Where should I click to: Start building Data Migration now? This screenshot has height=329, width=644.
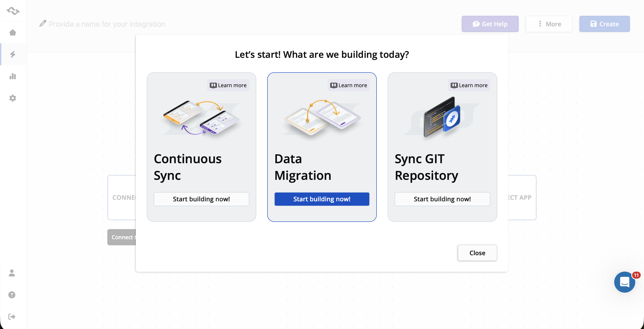pyautogui.click(x=322, y=199)
